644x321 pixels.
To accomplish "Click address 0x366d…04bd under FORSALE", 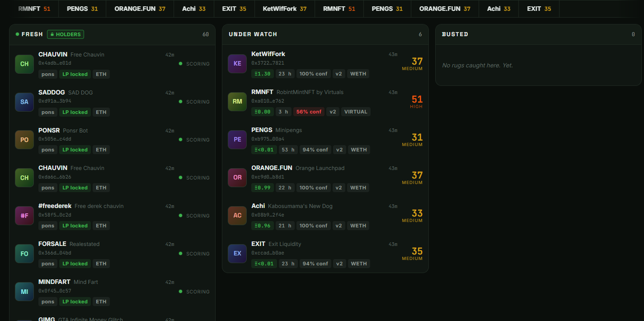I will click(x=55, y=253).
